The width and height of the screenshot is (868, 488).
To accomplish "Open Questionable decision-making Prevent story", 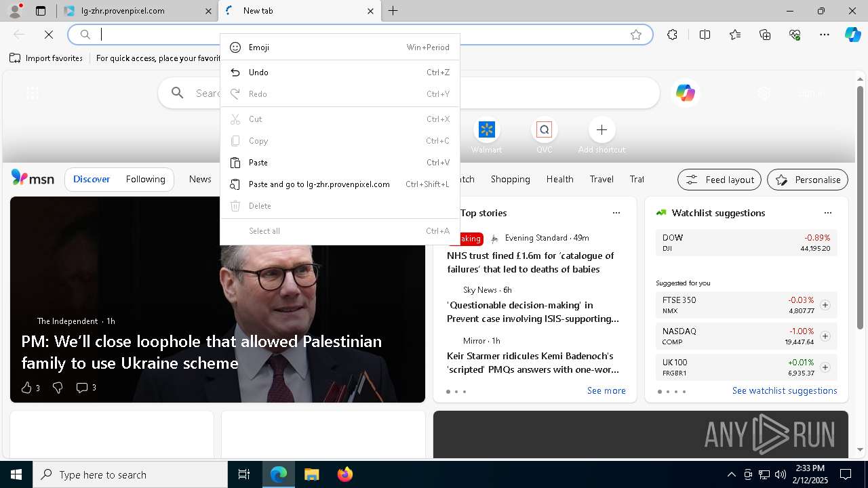I will [533, 312].
